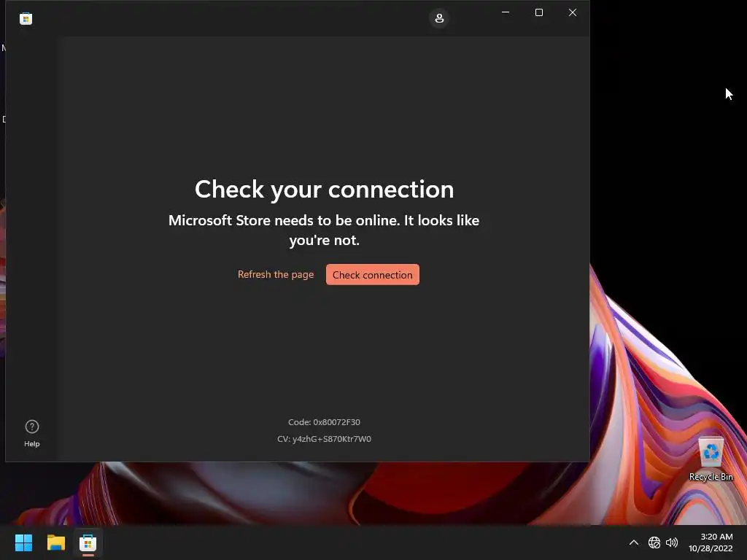Open network status tray icon
The width and height of the screenshot is (747, 560).
point(654,542)
